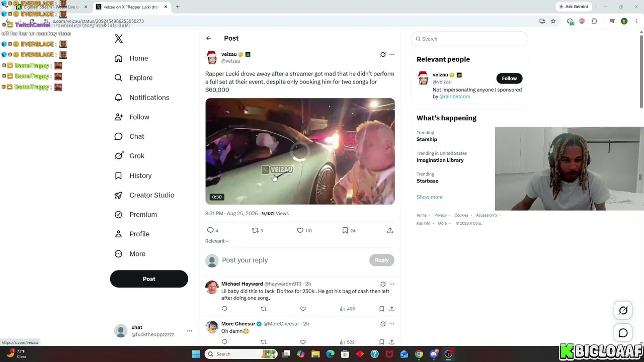Viewport: 644px width, 362px height.
Task: Expand the Relevant replies sort dropdown
Action: coord(217,241)
